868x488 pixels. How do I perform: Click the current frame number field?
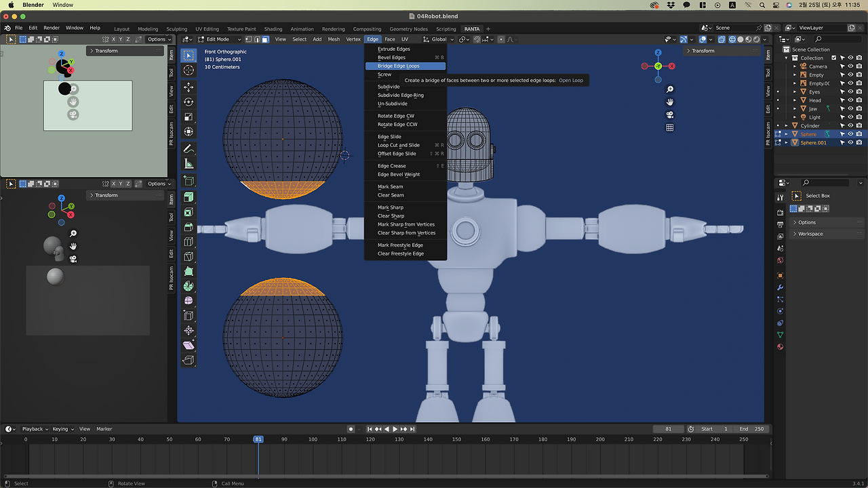[x=668, y=429]
